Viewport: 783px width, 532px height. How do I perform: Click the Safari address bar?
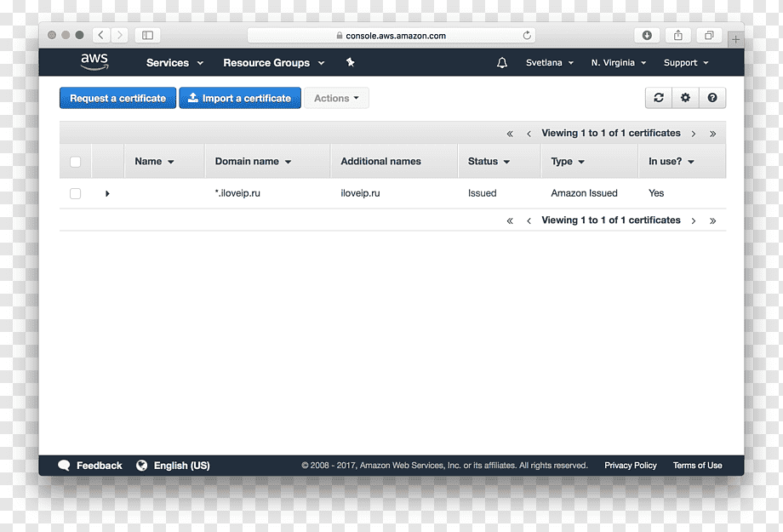point(391,36)
